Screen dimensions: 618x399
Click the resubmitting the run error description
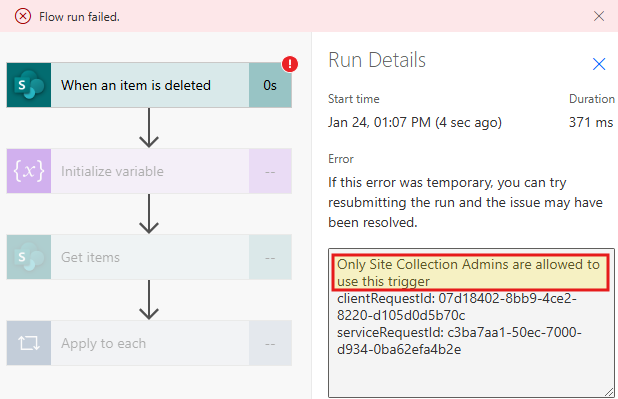tap(465, 202)
